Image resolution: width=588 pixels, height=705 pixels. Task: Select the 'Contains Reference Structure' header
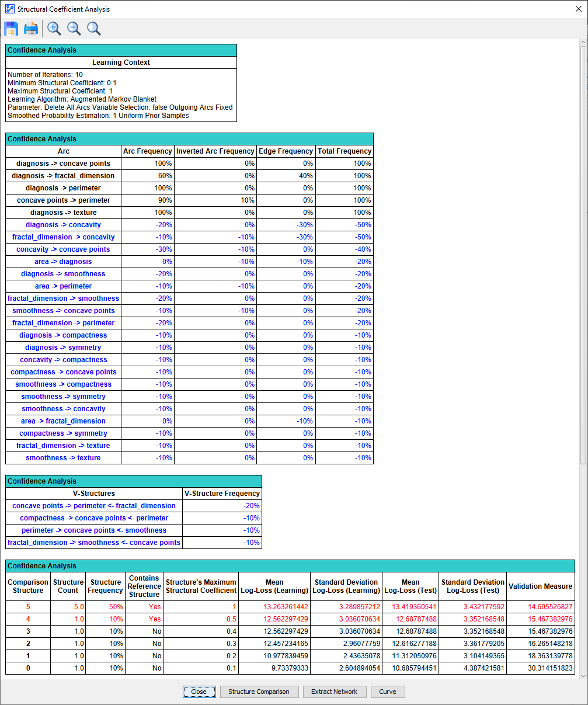[144, 586]
